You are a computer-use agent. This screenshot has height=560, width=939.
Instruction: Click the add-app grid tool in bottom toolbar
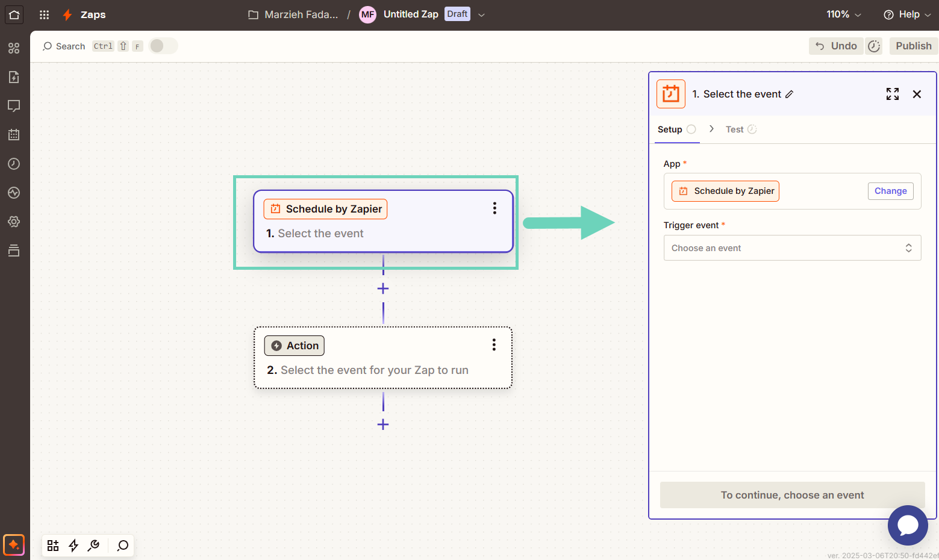tap(53, 546)
